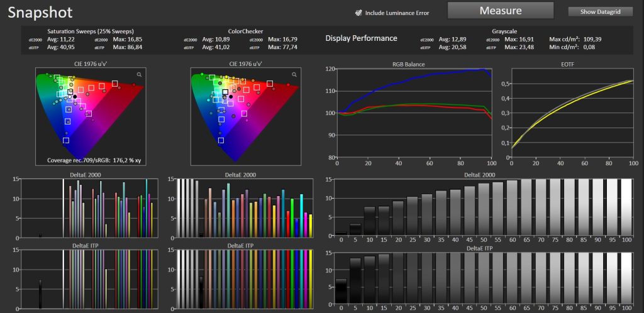Screen dimensions: 644x313
Task: Select the grayscale DeltaE 2000 bar at 50
Action: coord(484,210)
